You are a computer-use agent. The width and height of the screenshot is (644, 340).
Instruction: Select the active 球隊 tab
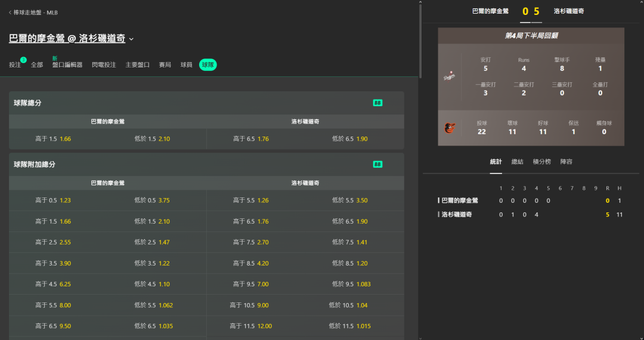[208, 65]
